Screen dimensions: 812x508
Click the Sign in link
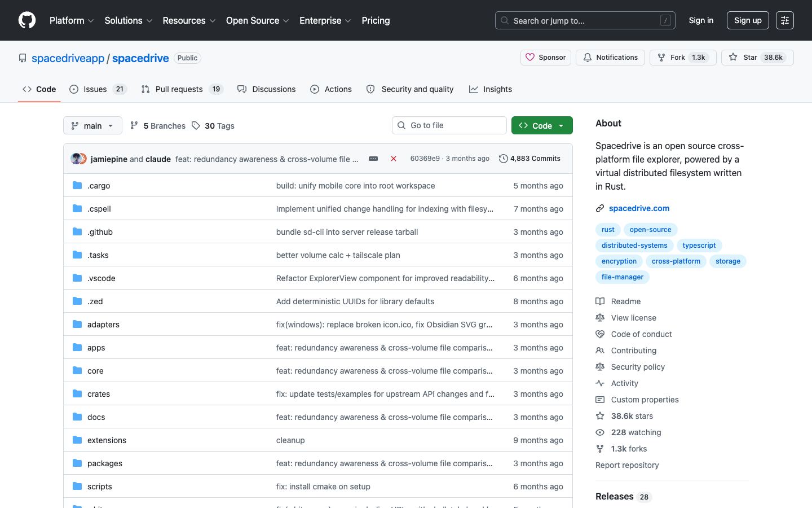(x=701, y=20)
